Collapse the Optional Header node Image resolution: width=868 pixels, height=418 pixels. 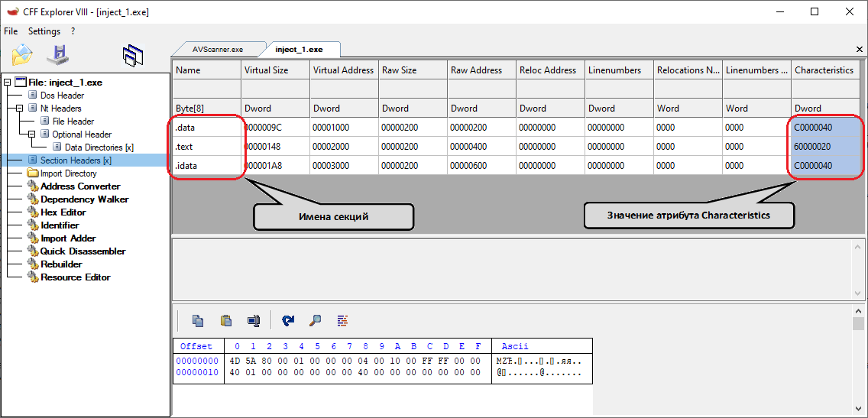coord(31,134)
